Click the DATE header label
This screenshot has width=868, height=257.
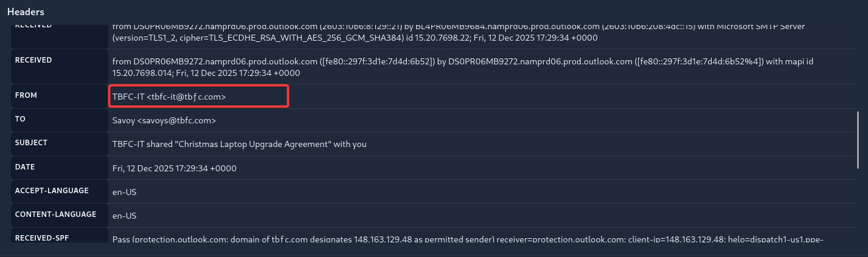point(25,166)
